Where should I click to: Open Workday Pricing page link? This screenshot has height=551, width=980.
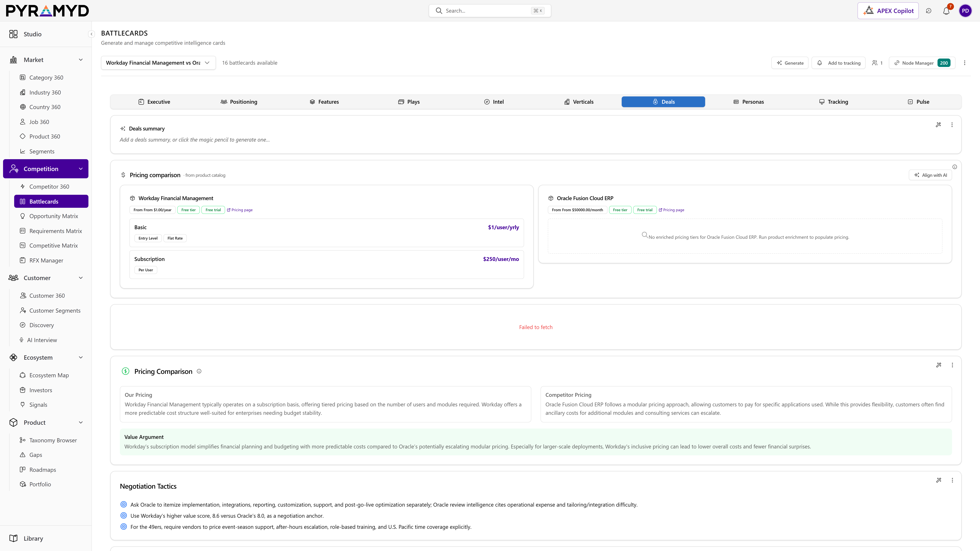pos(240,210)
